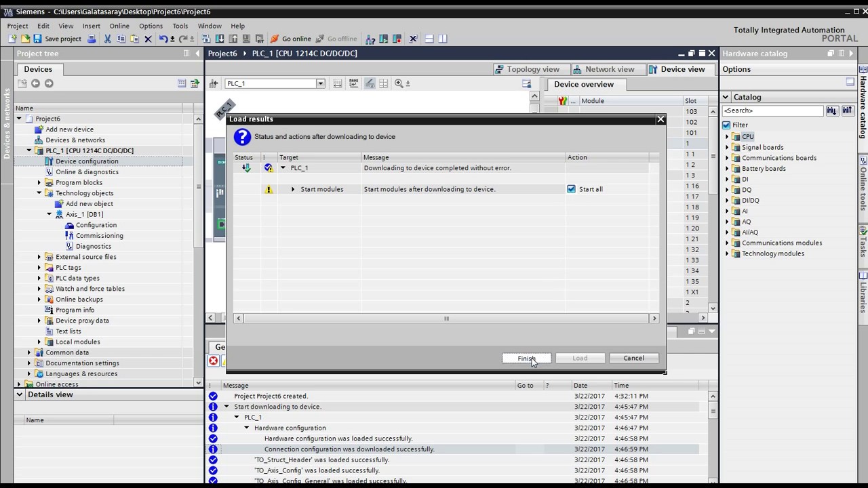The height and width of the screenshot is (488, 868).
Task: Collapse the Project tree panel arrow
Action: (197, 54)
